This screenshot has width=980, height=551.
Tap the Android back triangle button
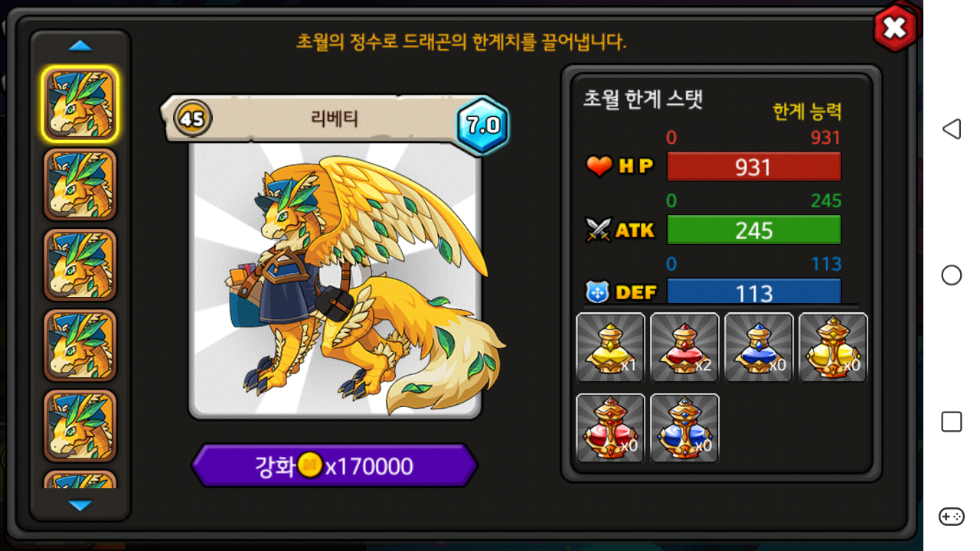click(x=951, y=129)
